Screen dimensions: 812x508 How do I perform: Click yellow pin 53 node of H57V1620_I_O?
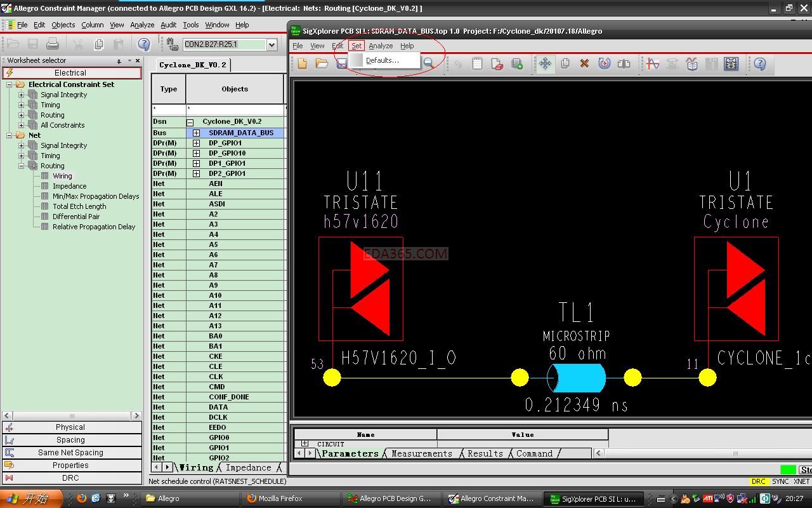[332, 378]
